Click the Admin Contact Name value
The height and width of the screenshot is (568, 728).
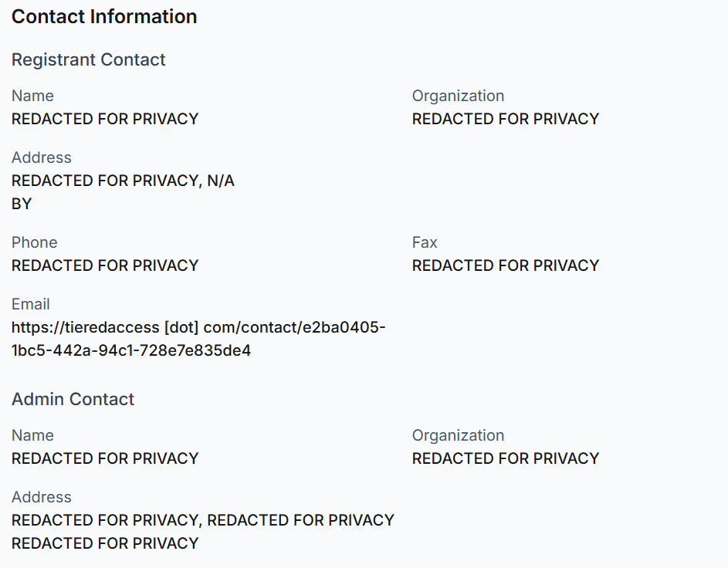105,458
